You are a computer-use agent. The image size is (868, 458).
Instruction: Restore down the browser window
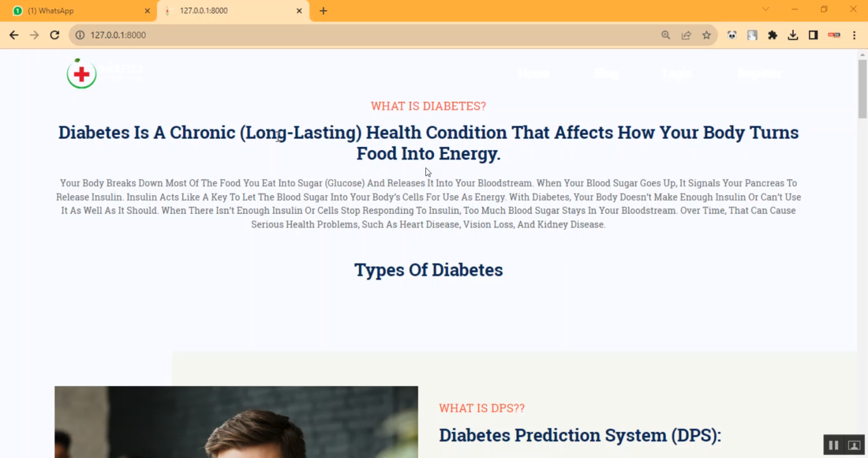click(824, 9)
